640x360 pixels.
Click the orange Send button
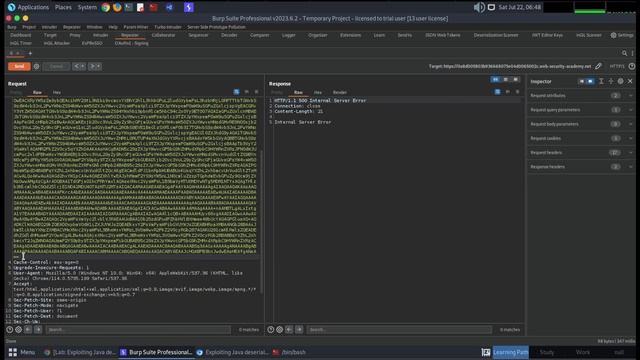[x=19, y=66]
